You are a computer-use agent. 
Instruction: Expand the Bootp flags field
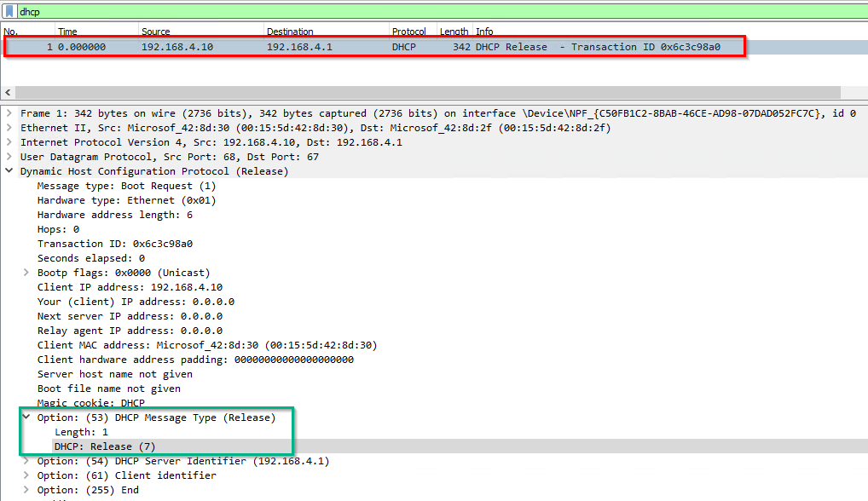26,273
